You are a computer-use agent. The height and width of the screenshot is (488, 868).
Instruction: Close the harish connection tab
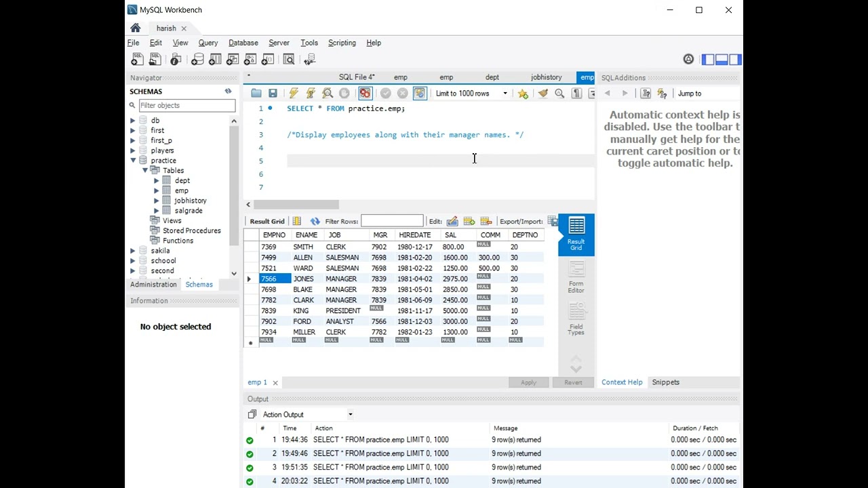[x=184, y=28]
